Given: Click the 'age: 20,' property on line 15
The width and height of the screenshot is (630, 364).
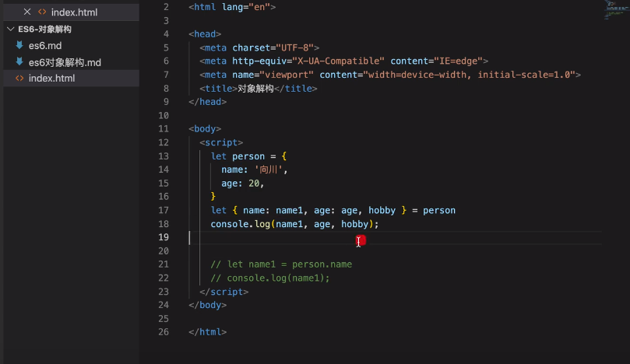Looking at the screenshot, I should point(242,184).
